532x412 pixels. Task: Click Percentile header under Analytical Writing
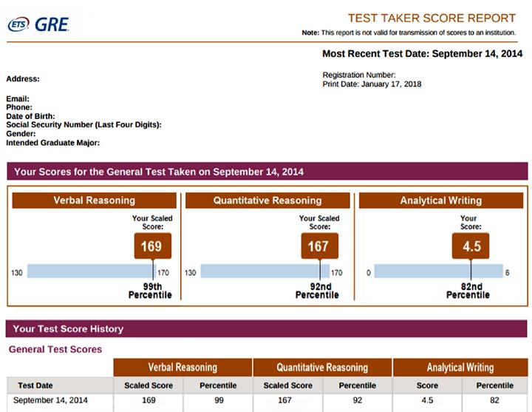coord(495,385)
